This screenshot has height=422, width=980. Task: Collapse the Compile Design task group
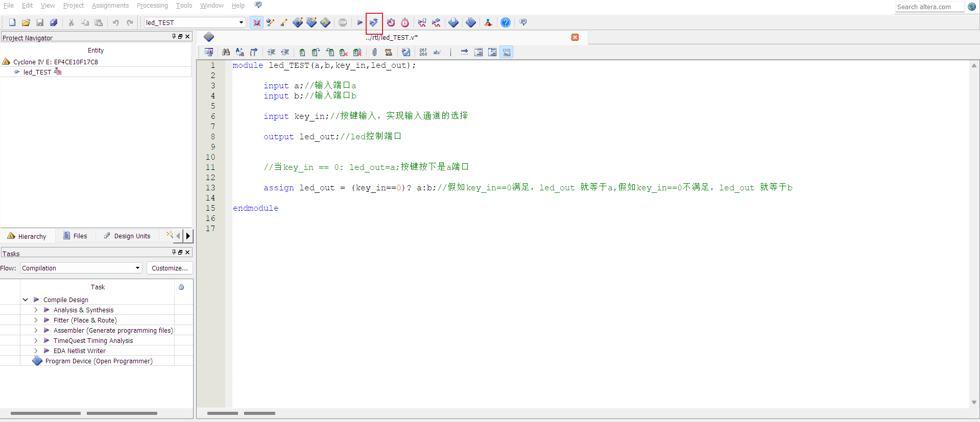click(25, 300)
